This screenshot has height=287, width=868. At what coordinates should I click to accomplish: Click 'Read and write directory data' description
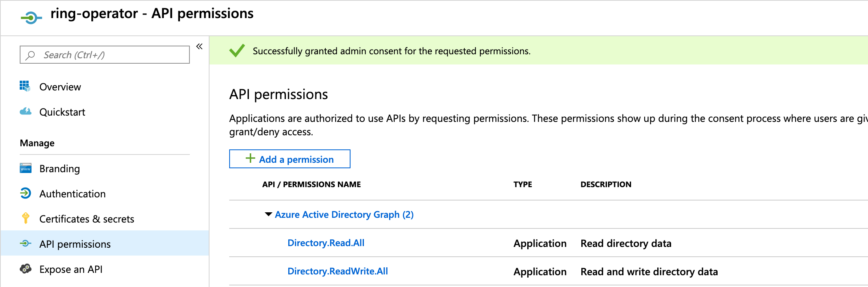[x=649, y=272]
